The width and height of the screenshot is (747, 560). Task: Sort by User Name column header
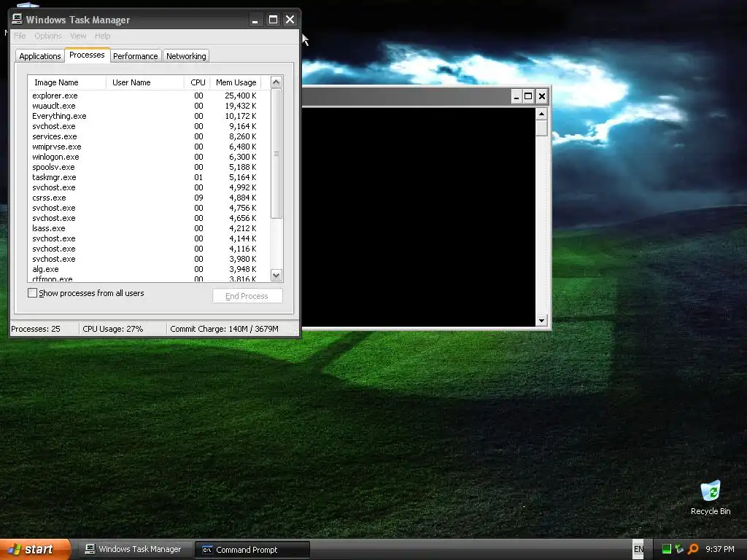145,82
